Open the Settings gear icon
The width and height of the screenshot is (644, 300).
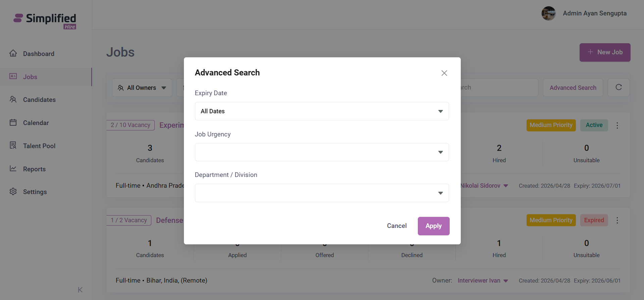click(x=13, y=191)
